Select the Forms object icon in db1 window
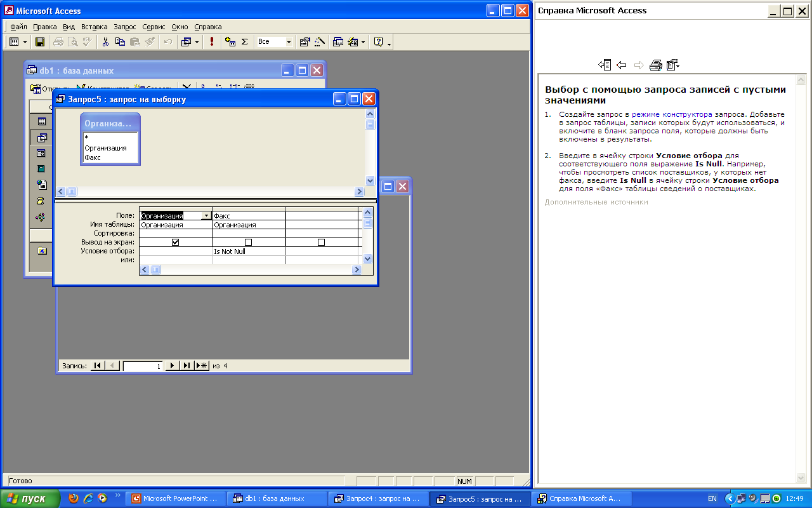Screen dimensions: 812x508 pyautogui.click(x=41, y=153)
